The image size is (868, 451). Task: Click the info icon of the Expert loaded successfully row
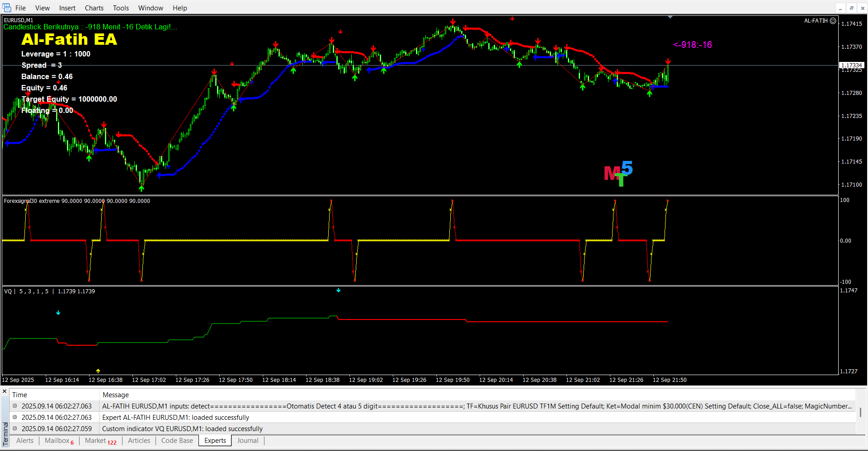pos(15,417)
